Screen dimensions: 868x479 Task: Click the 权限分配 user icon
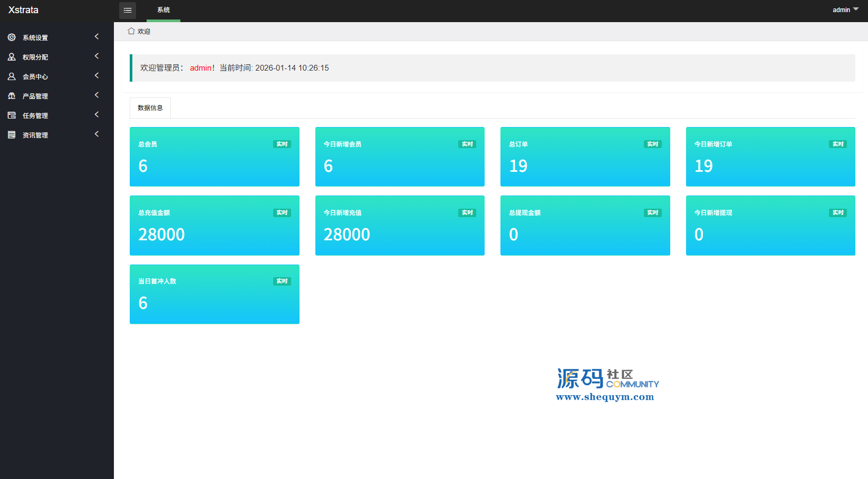[x=12, y=57]
